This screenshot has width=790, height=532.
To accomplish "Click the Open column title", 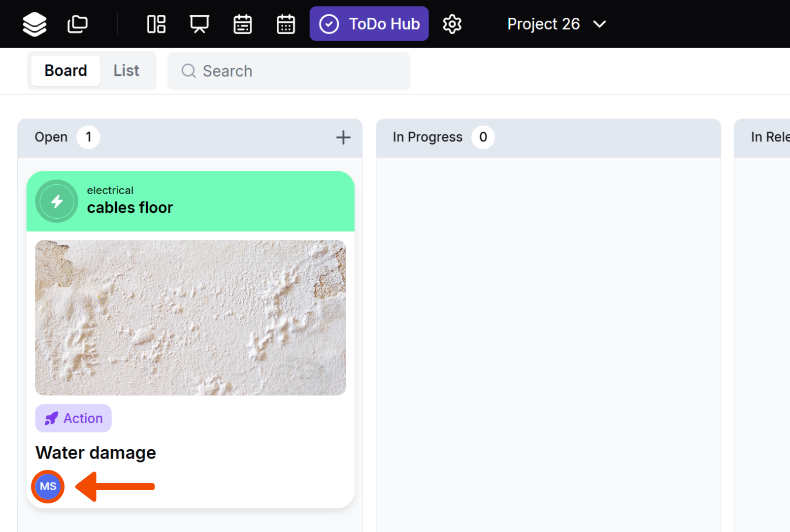I will 51,137.
